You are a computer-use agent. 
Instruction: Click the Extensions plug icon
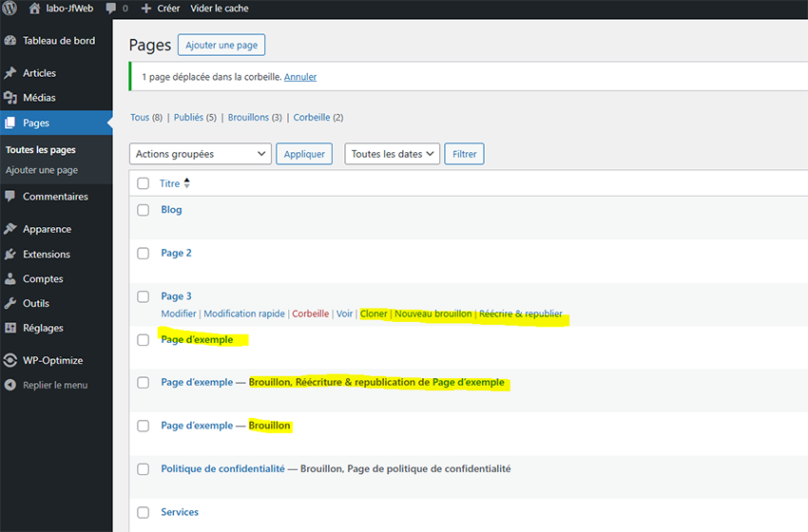[10, 254]
